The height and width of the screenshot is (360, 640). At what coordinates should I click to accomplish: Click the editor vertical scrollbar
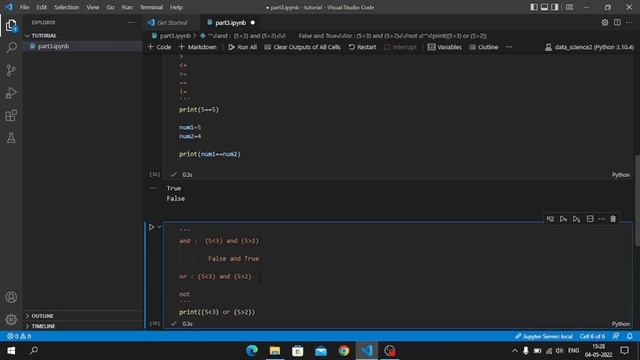point(637,200)
